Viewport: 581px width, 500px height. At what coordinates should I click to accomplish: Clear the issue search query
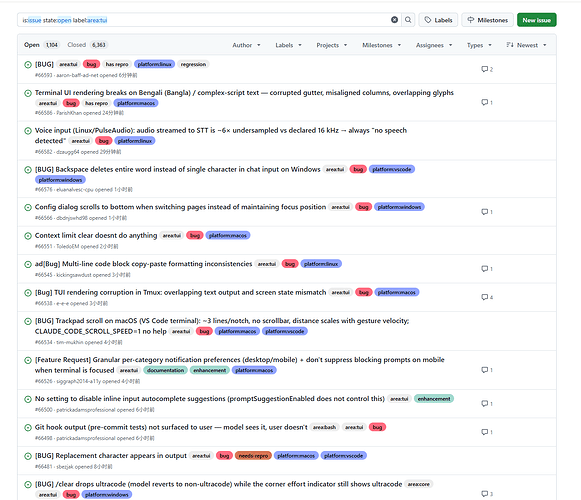(x=395, y=20)
